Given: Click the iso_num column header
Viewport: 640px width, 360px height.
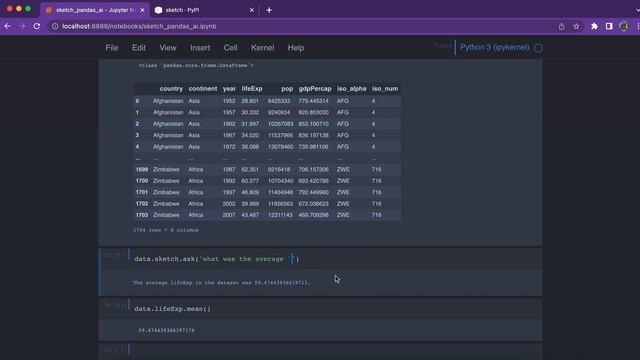Looking at the screenshot, I should point(384,89).
